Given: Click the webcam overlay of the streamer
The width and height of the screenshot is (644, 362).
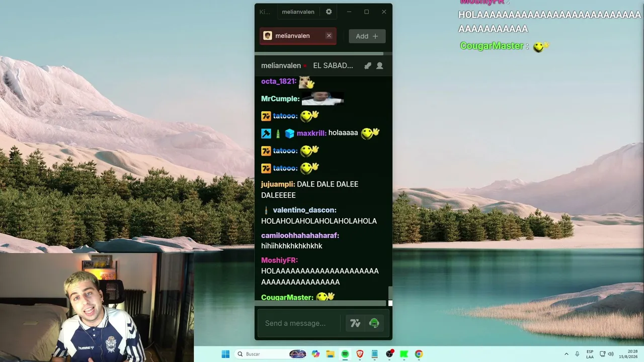Looking at the screenshot, I should (x=97, y=307).
